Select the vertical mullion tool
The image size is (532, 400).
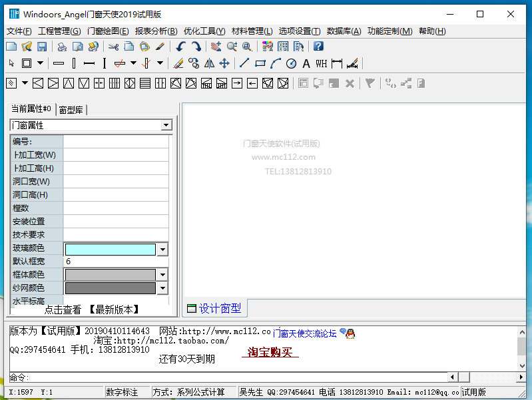pos(74,63)
